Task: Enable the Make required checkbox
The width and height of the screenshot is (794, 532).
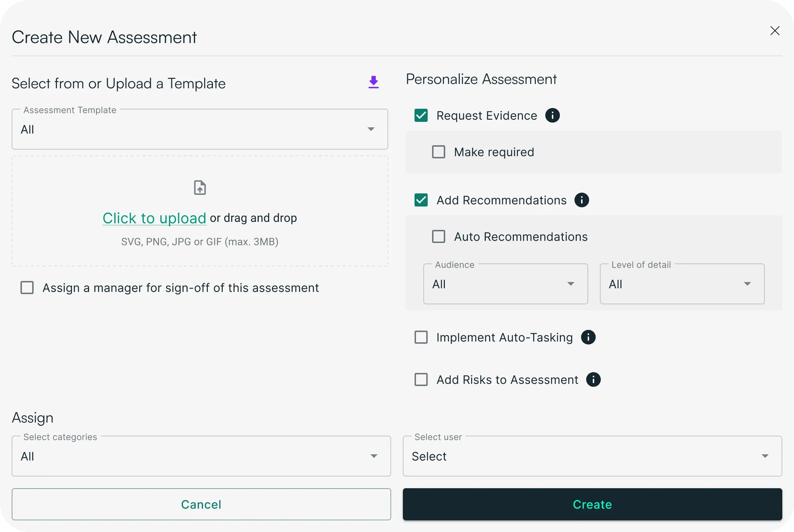Action: [439, 152]
